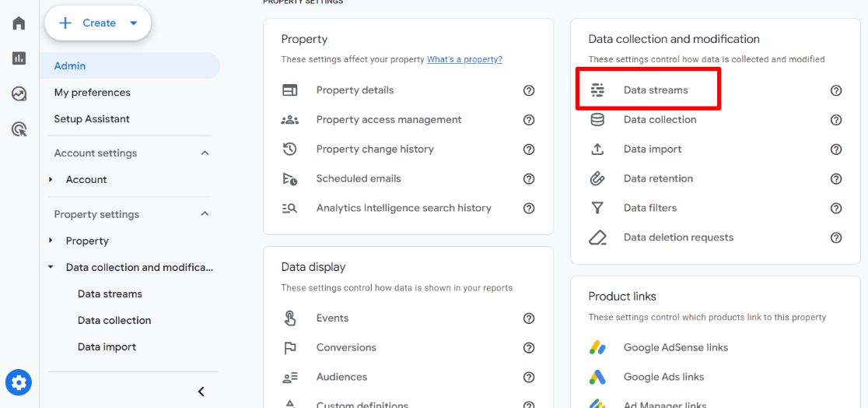
Task: Show help for Scheduled emails
Action: pyautogui.click(x=529, y=178)
